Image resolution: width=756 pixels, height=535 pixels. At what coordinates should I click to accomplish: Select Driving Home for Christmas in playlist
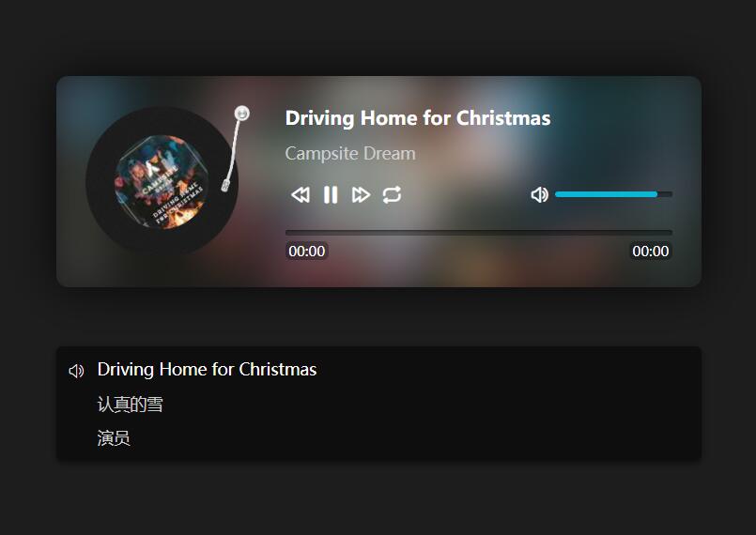click(207, 370)
